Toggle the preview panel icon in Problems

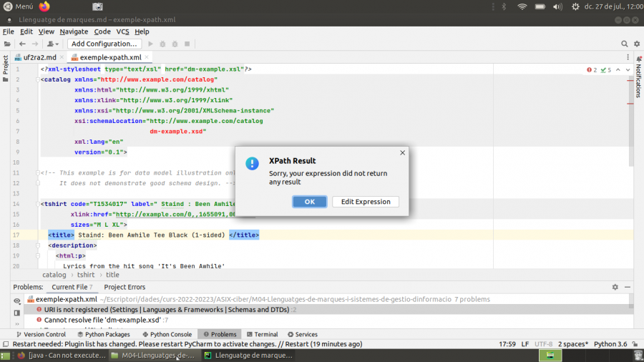coord(17,313)
